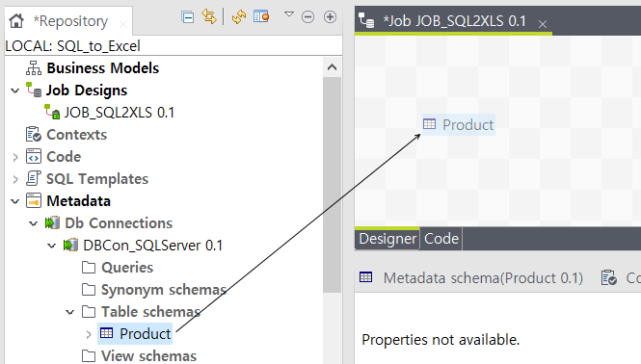
Task: Click the DBCon_SQLServer connection icon
Action: [x=70, y=246]
